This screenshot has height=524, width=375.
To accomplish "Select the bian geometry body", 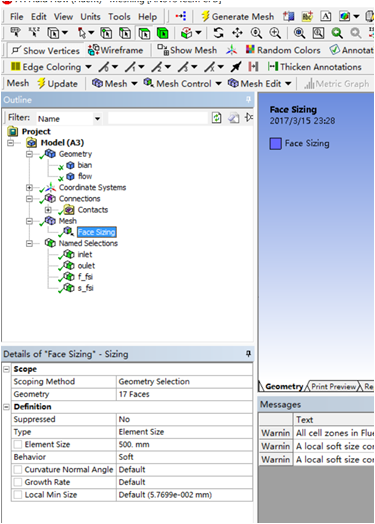I will tap(85, 165).
